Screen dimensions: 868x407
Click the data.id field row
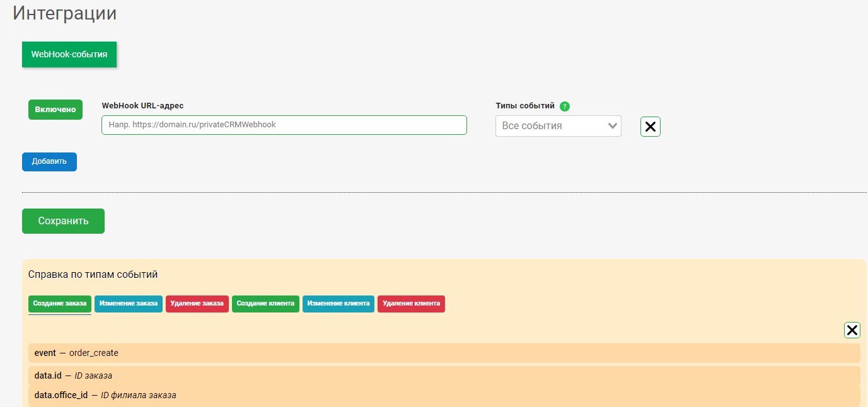444,376
